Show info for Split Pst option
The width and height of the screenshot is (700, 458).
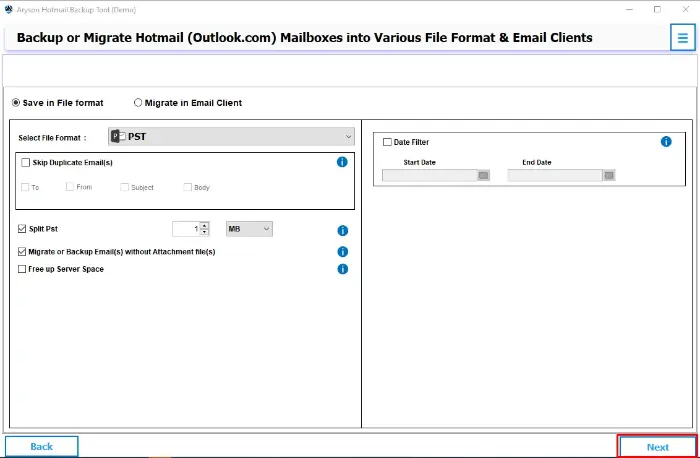click(342, 230)
